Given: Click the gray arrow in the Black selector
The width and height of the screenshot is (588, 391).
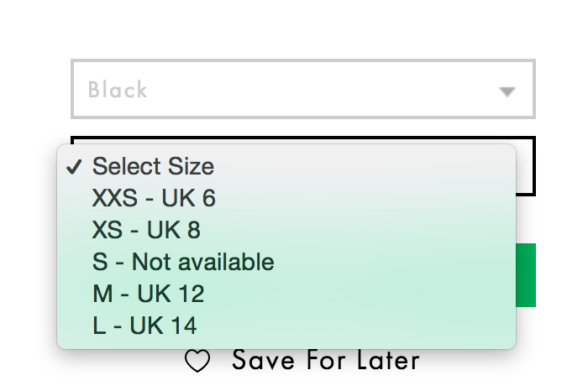Looking at the screenshot, I should pyautogui.click(x=507, y=91).
